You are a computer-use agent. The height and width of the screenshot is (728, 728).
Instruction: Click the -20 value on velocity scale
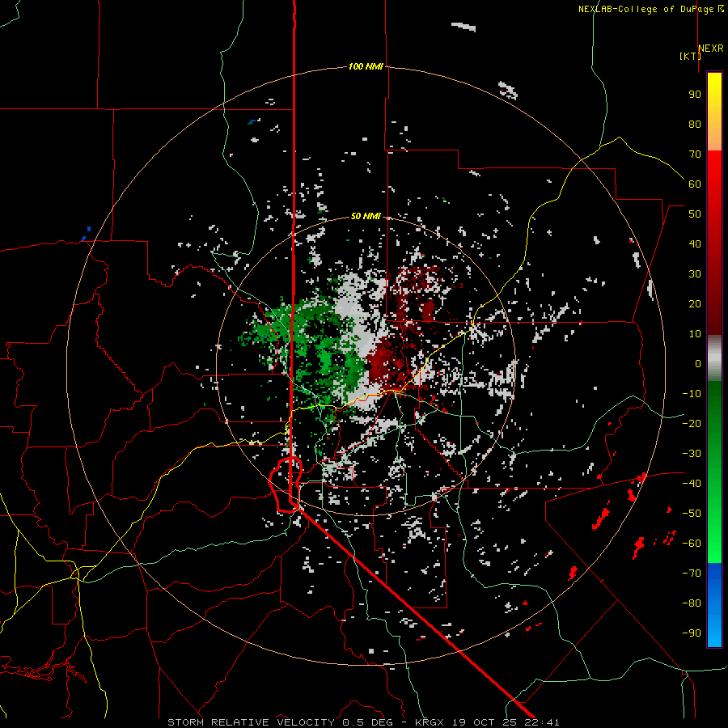[x=692, y=423]
